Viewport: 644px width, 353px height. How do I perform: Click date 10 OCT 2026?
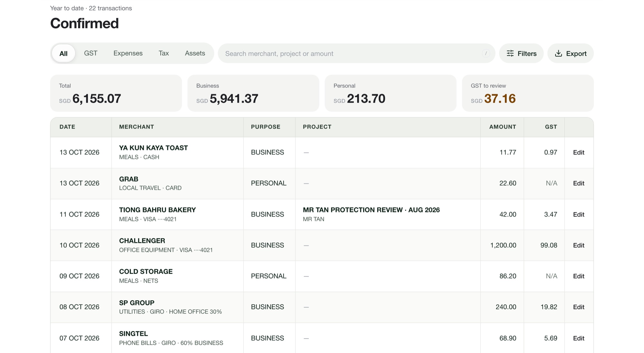click(x=79, y=246)
